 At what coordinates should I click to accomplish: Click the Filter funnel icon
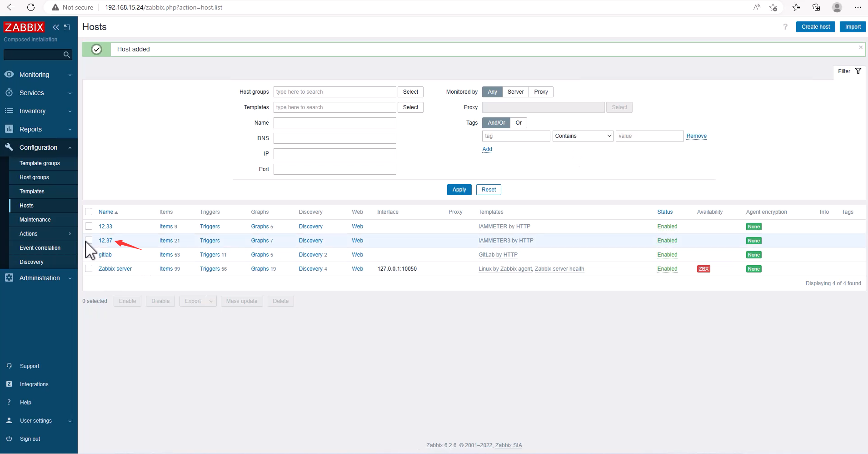(858, 71)
